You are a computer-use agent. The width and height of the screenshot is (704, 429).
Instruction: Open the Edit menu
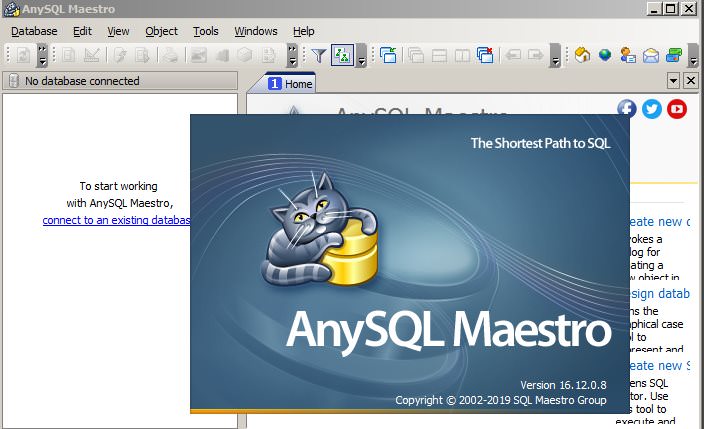[82, 31]
